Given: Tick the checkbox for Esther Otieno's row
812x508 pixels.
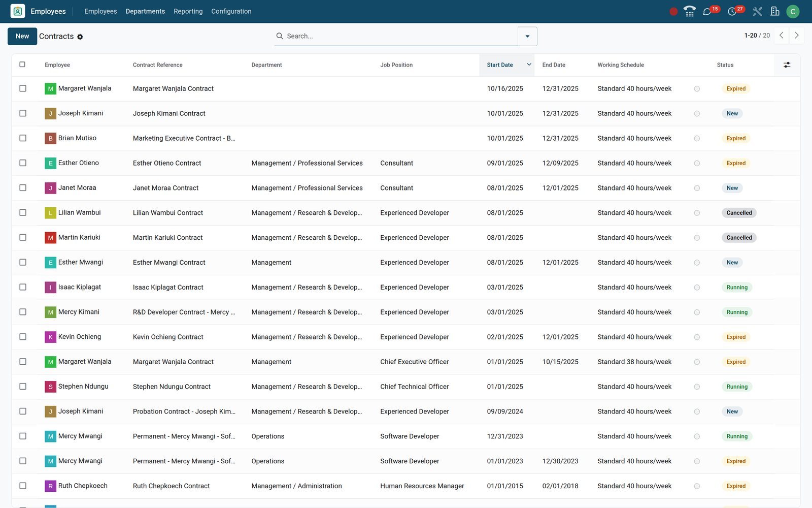Looking at the screenshot, I should [x=23, y=163].
